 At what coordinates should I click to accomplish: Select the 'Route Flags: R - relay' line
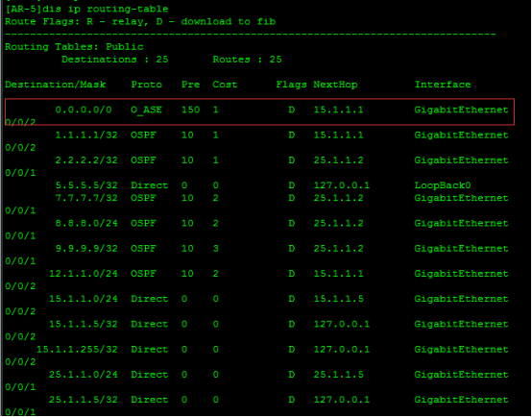(140, 22)
